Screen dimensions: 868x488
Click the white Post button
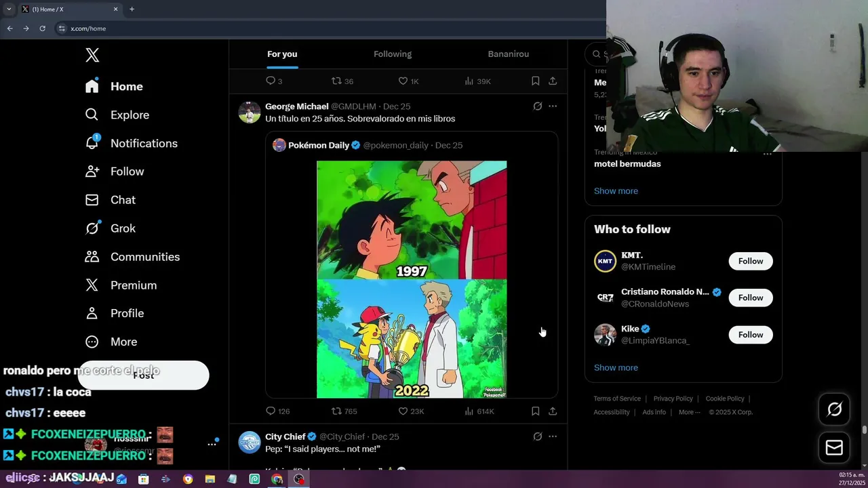coord(143,375)
